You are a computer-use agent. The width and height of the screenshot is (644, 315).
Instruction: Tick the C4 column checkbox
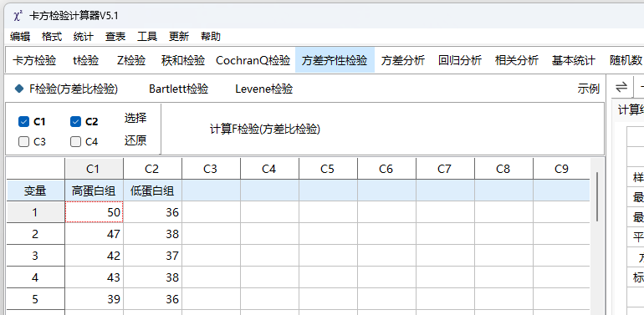[75, 141]
